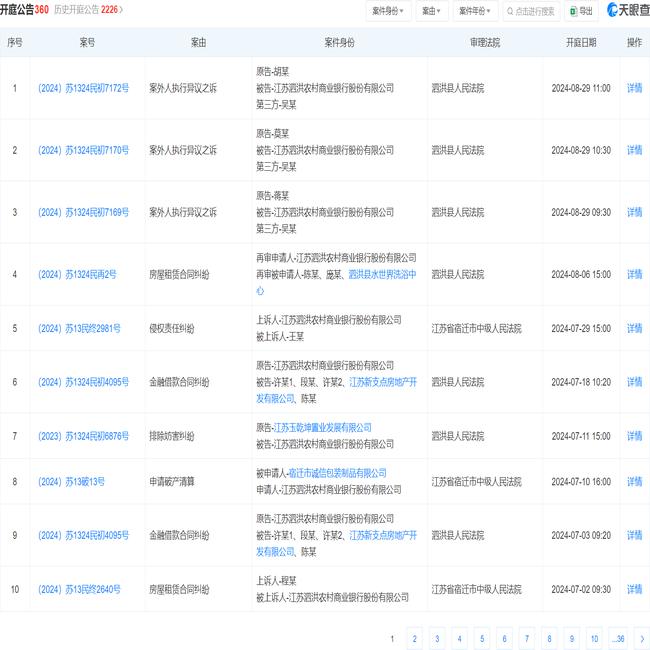The image size is (650, 650).
Task: Click 详情 for row 4
Action: [x=634, y=274]
